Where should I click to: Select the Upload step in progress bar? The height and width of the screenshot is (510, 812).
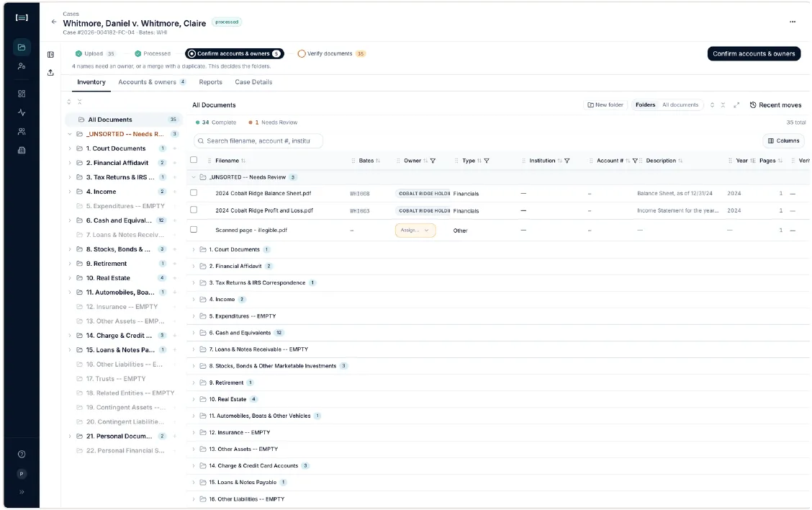point(95,54)
